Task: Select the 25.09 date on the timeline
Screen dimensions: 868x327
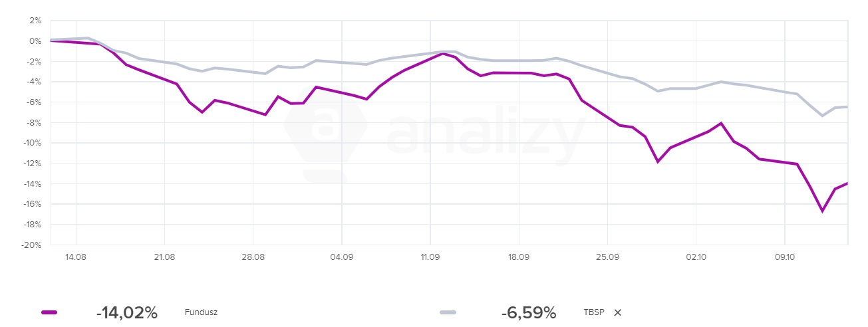Action: pyautogui.click(x=607, y=257)
